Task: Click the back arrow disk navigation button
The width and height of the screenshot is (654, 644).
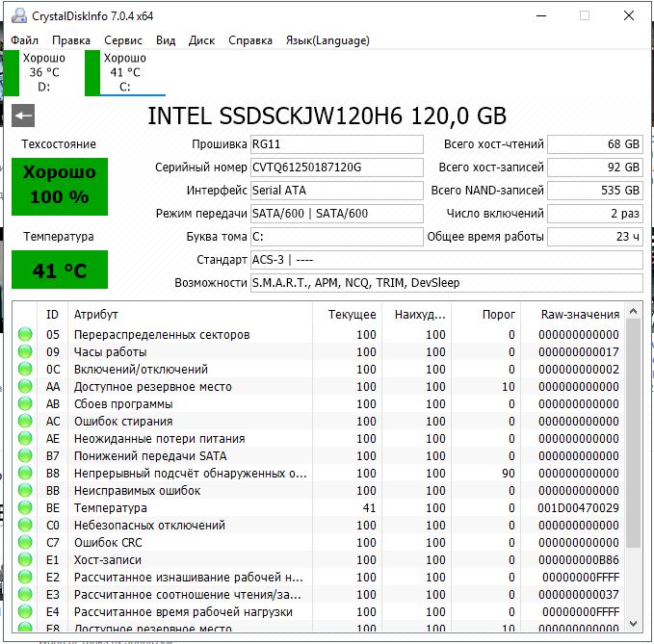Action: click(23, 116)
